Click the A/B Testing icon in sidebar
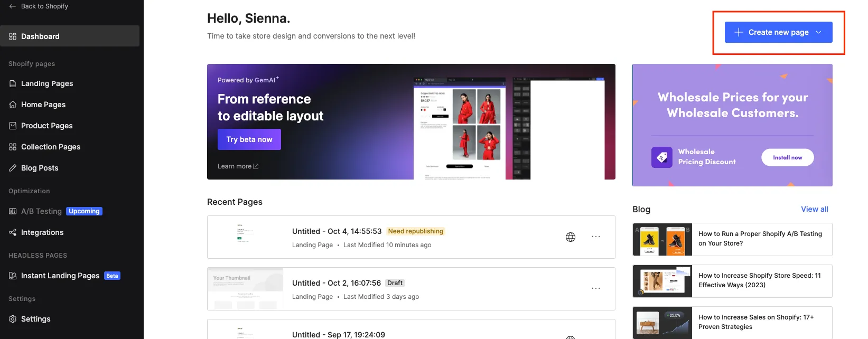 click(x=13, y=211)
